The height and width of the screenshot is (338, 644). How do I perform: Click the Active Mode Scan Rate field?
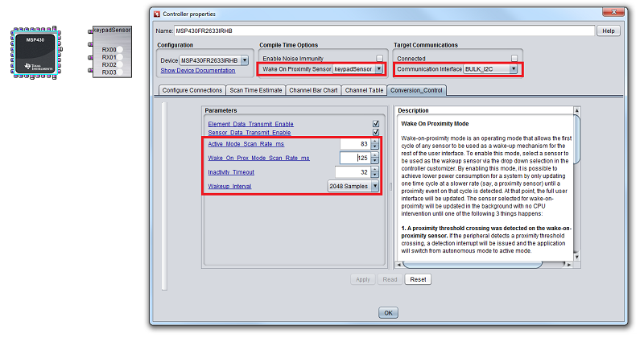(x=353, y=144)
